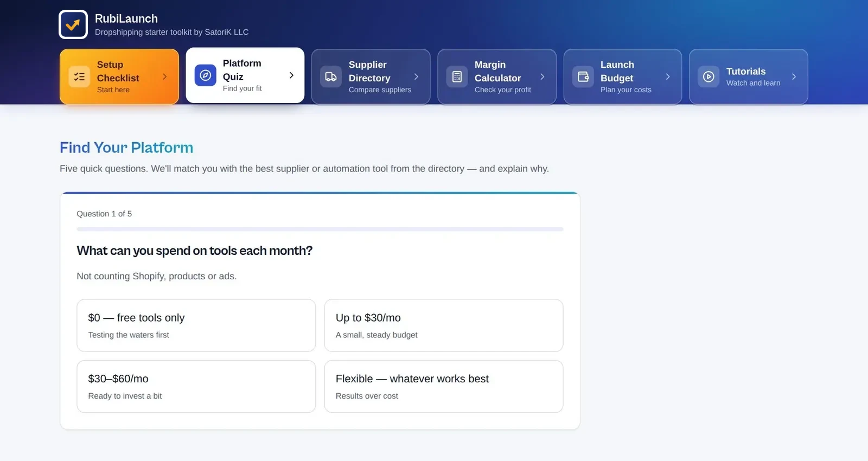Pick the $30–$60/mo option
Viewport: 868px width, 461px height.
click(x=196, y=386)
